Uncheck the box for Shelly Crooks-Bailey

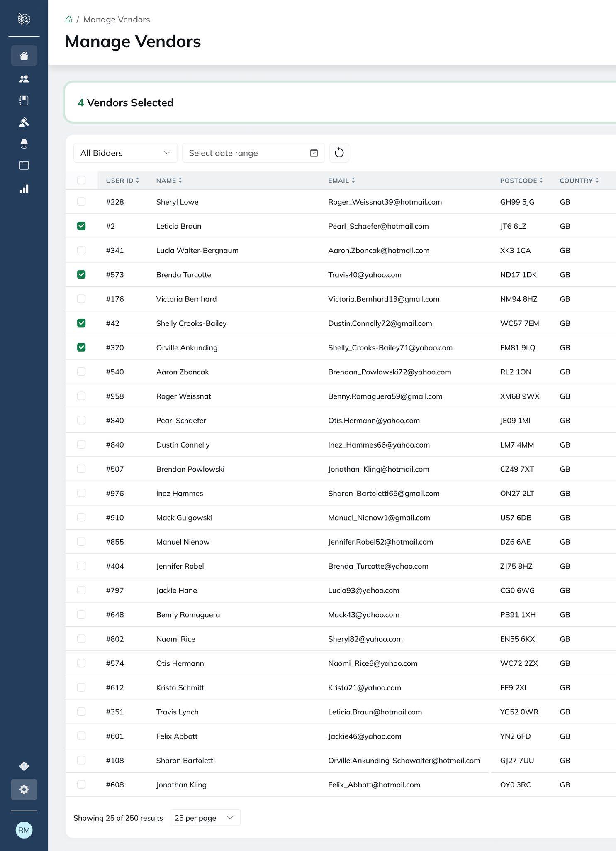pos(81,323)
